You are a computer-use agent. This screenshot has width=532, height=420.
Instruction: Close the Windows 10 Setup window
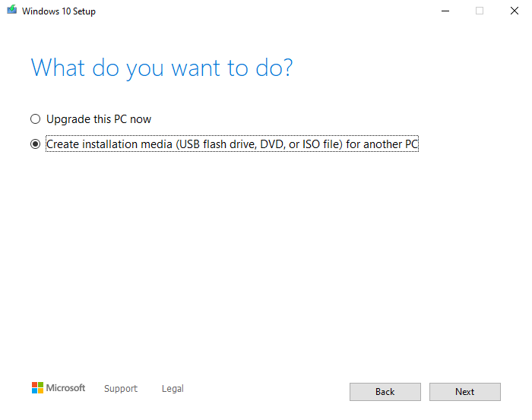pos(515,11)
